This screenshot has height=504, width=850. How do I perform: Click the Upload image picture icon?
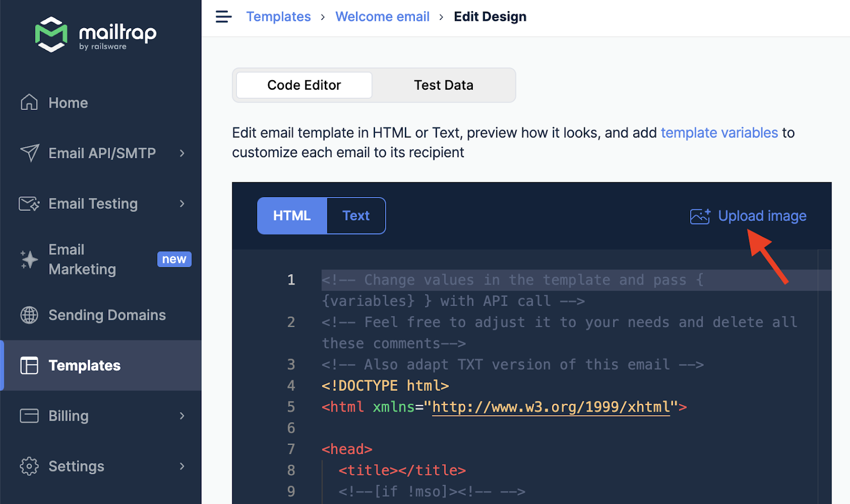click(700, 216)
